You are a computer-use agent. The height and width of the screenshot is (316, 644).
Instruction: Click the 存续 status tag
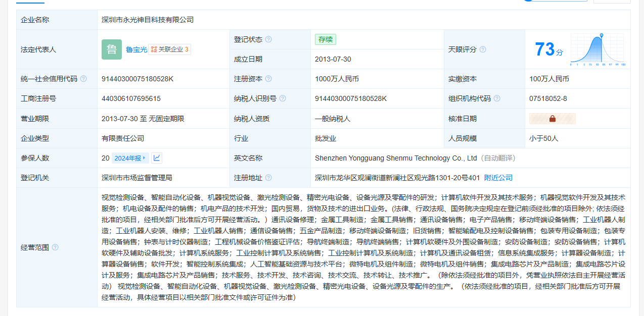pos(326,39)
